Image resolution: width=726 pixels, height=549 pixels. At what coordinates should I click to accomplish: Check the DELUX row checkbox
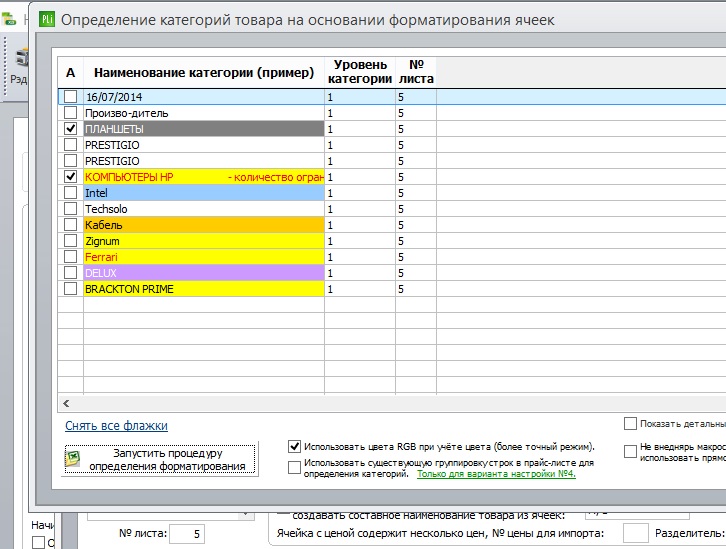tap(70, 273)
